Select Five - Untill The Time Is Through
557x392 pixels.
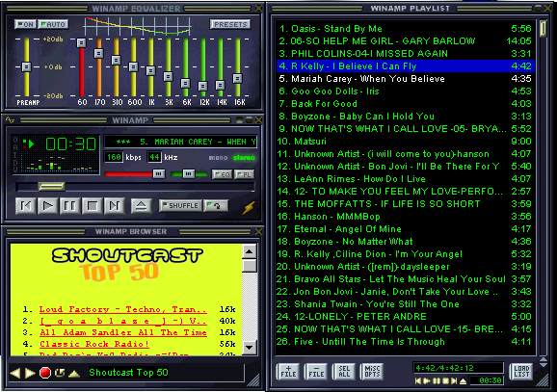405,342
